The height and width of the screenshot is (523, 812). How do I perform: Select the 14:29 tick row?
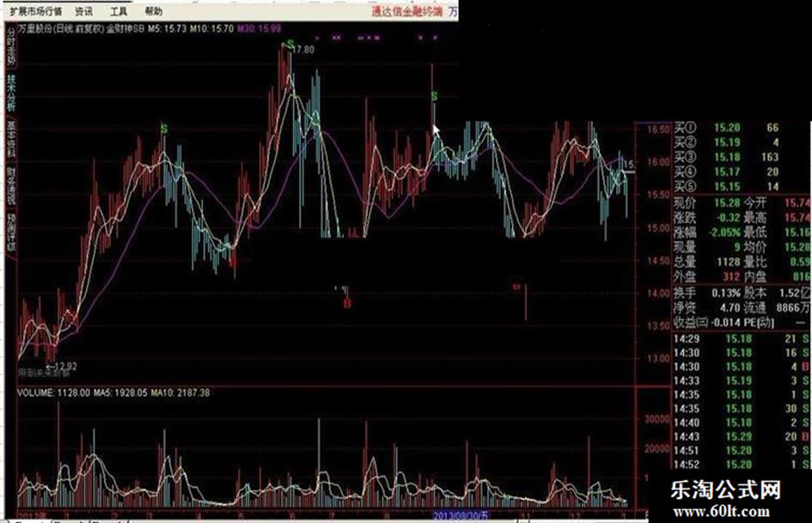(742, 338)
